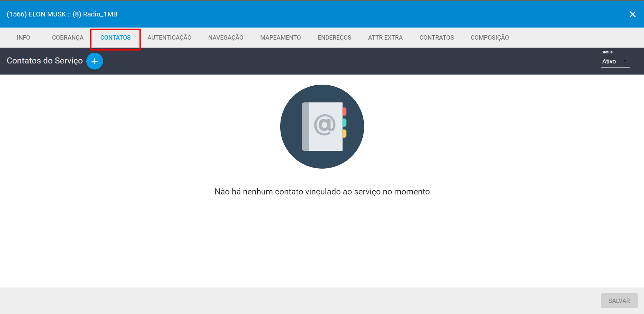The image size is (644, 314).
Task: Open the COMPOSIÇÃO tab
Action: click(490, 38)
